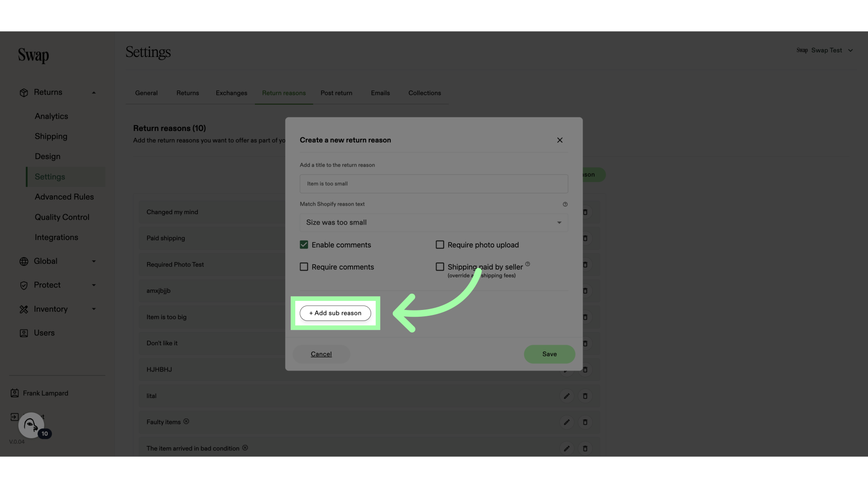Close the Create a new return reason dialog
The height and width of the screenshot is (488, 868).
coord(560,140)
